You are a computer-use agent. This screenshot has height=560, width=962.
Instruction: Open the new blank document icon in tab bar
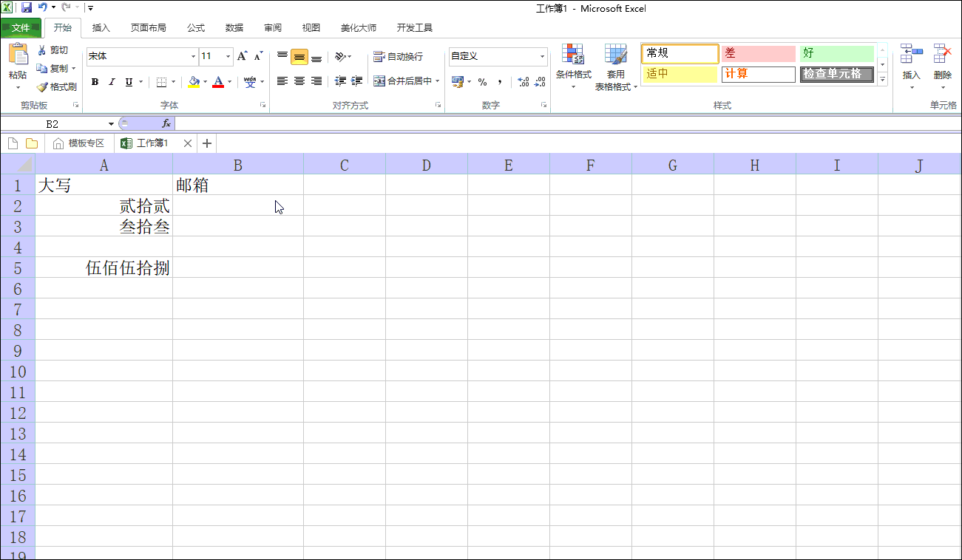(13, 143)
